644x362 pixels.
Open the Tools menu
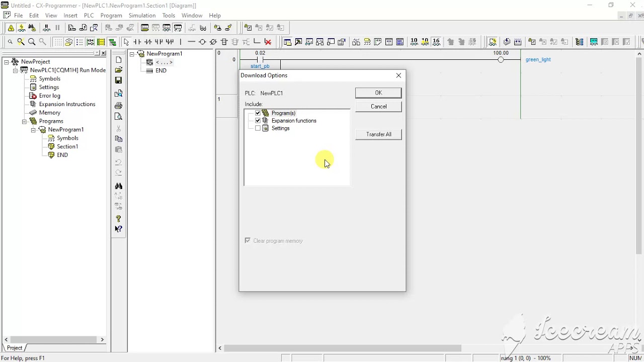point(169,16)
